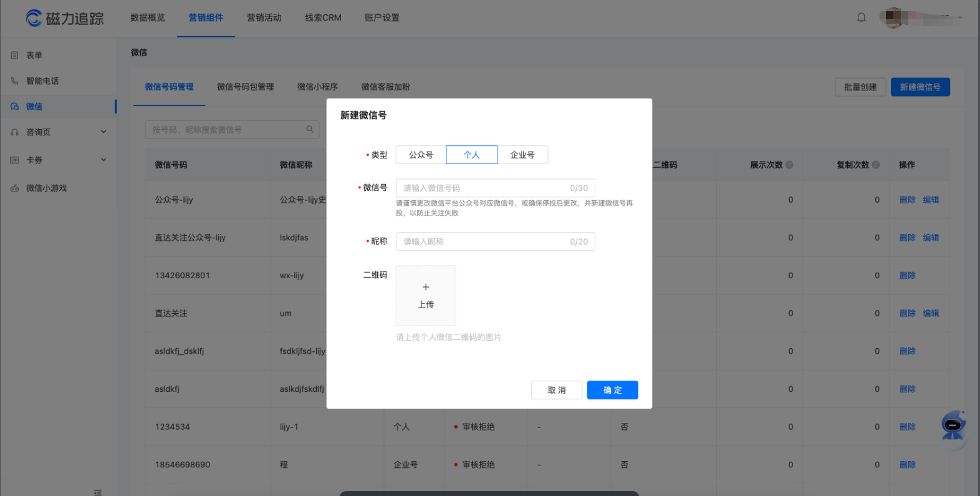Click the 批量创建 button
The image size is (980, 496).
click(860, 87)
